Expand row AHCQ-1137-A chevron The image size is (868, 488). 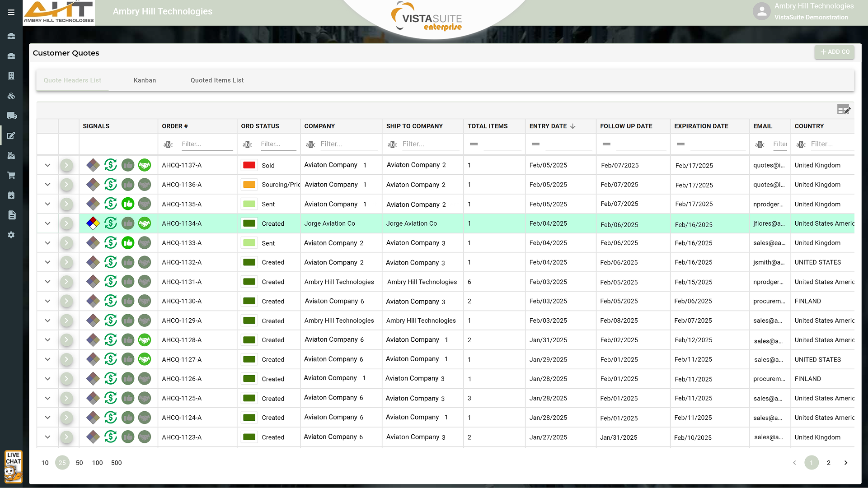(47, 165)
